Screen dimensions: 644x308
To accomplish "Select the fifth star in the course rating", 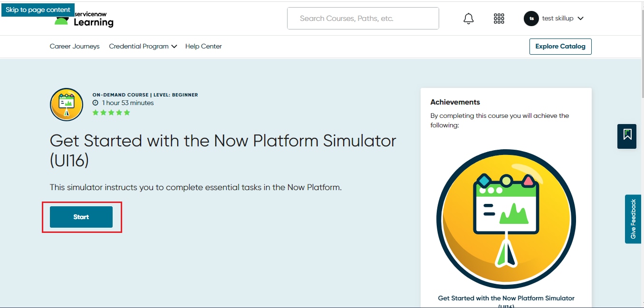I will pyautogui.click(x=126, y=112).
